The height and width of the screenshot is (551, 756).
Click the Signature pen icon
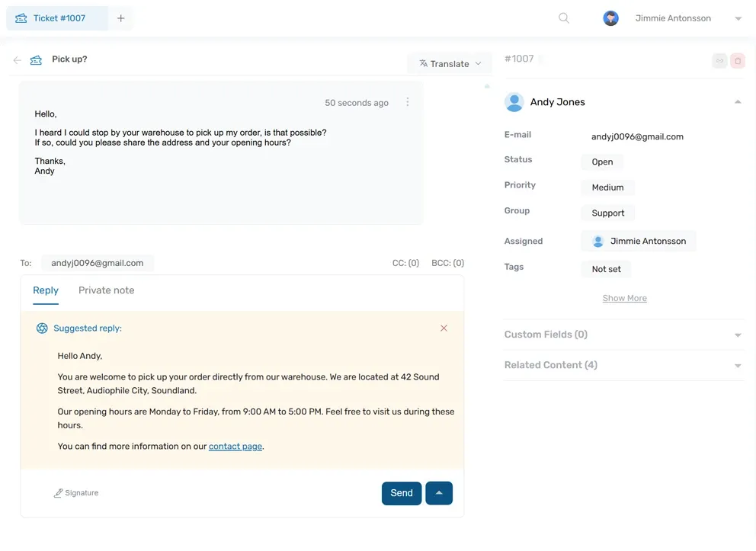click(58, 492)
